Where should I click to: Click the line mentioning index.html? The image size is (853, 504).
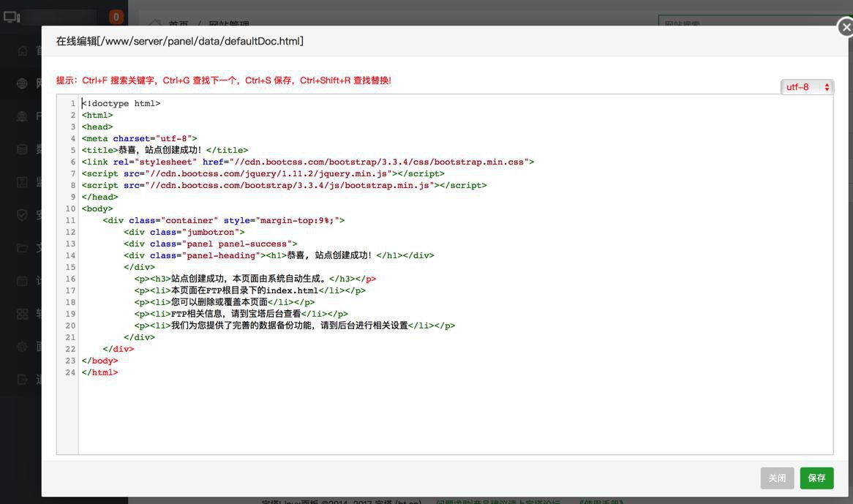tap(249, 290)
